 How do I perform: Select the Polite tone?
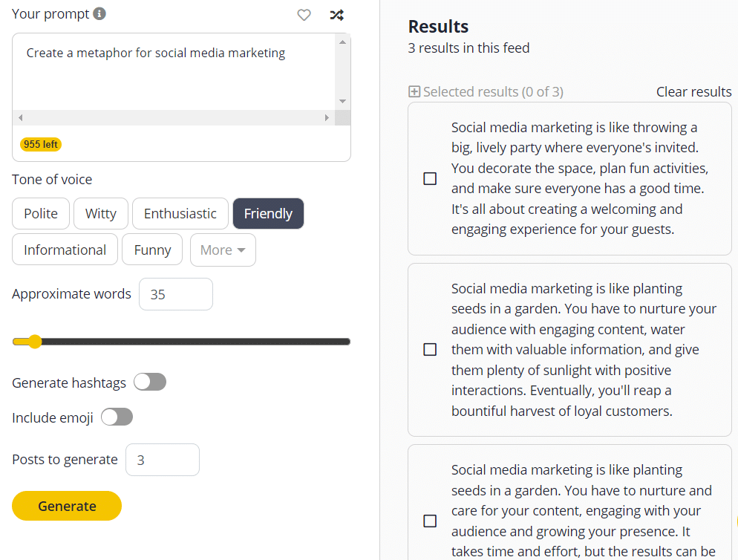pos(41,213)
